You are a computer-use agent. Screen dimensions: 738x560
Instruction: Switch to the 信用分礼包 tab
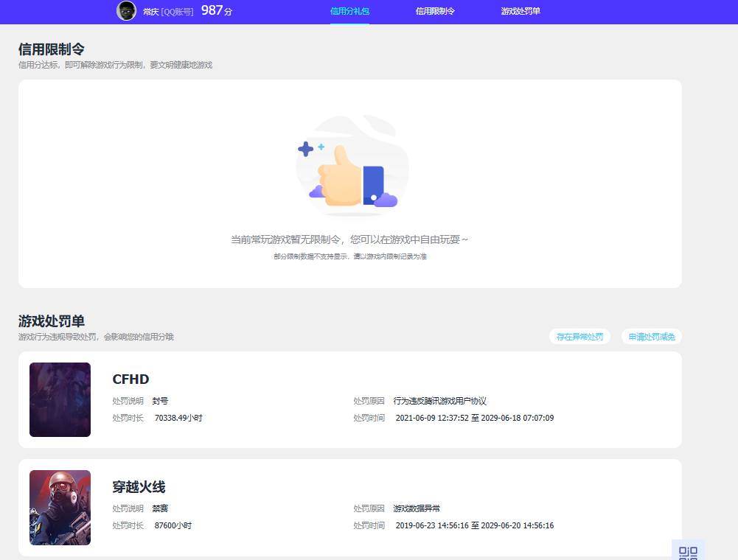tap(349, 13)
